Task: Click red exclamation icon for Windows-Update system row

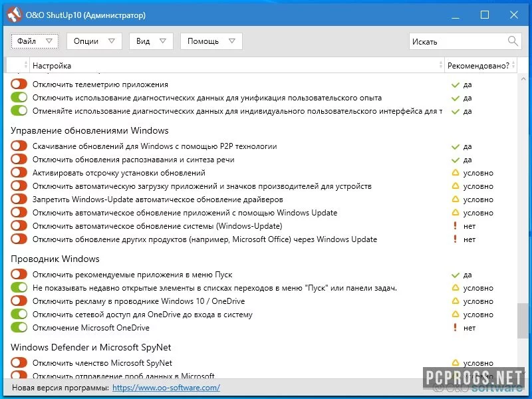Action: pyautogui.click(x=456, y=225)
